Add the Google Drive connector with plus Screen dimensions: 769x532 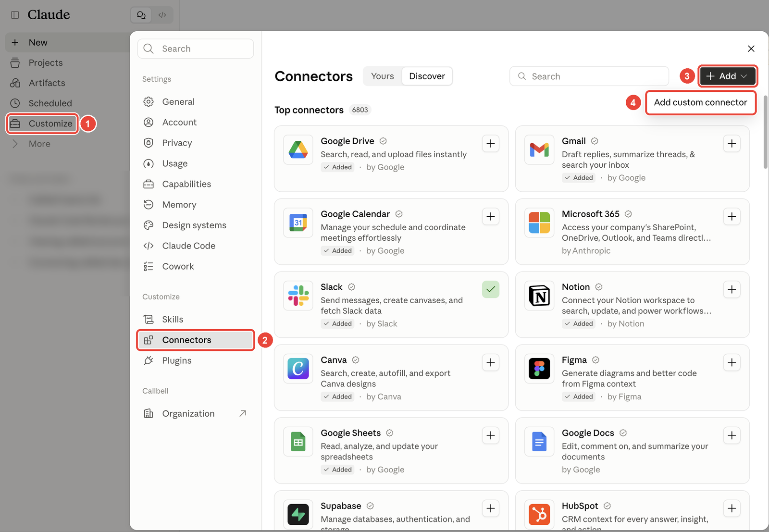click(x=491, y=143)
